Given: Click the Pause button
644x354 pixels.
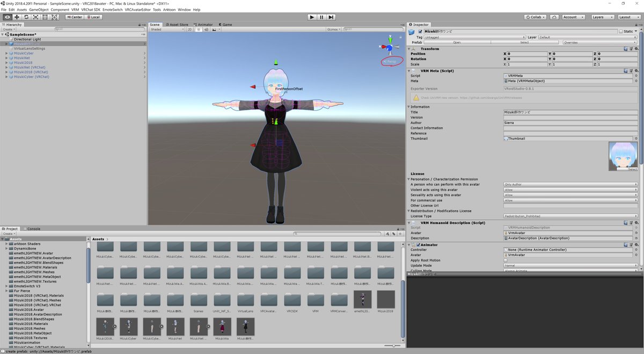Looking at the screenshot, I should point(321,17).
